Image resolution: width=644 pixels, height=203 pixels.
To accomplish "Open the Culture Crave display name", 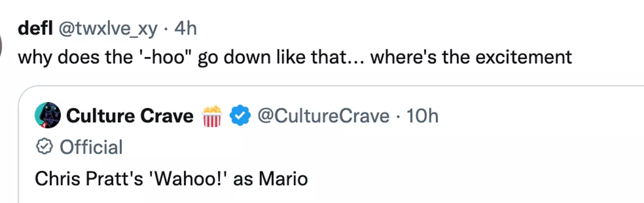I will tap(130, 116).
